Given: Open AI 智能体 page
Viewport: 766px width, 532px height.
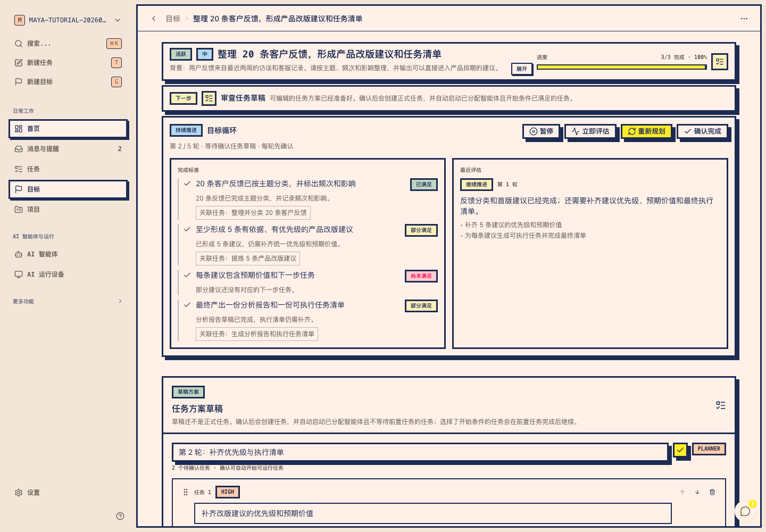Looking at the screenshot, I should tap(68, 254).
